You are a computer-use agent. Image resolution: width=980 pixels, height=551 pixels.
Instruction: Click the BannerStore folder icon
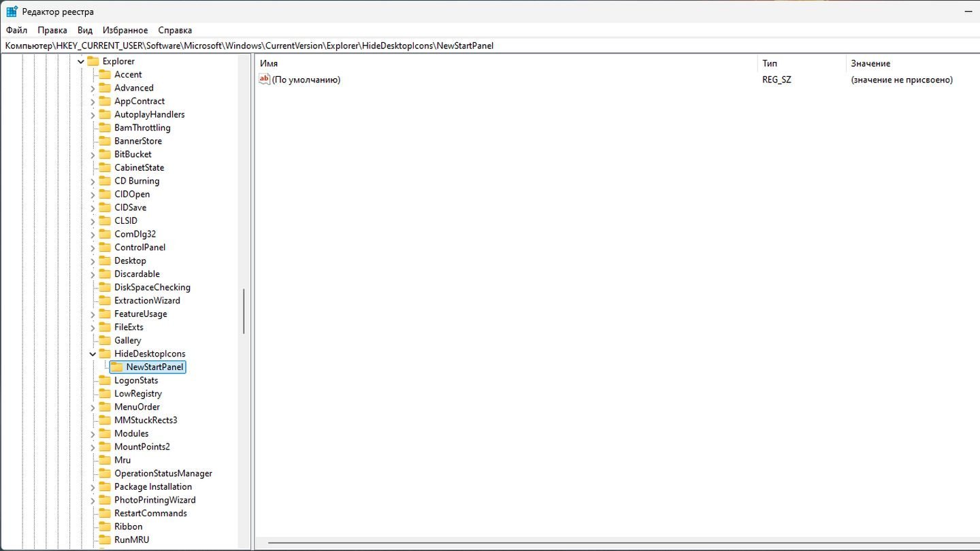coord(104,141)
